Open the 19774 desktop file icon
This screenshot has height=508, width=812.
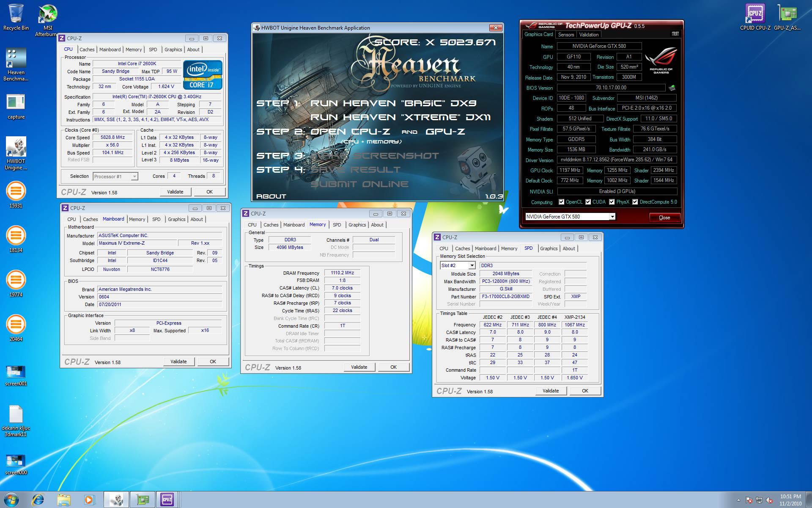[16, 284]
